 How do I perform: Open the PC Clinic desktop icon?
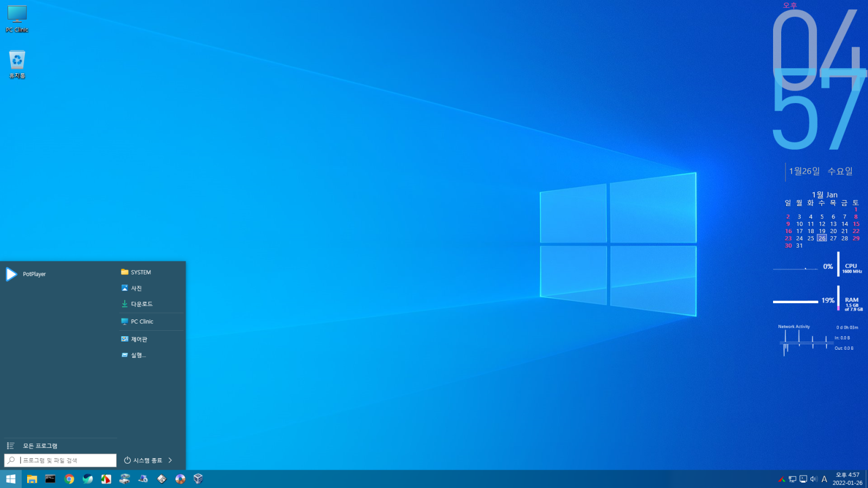pos(17,19)
